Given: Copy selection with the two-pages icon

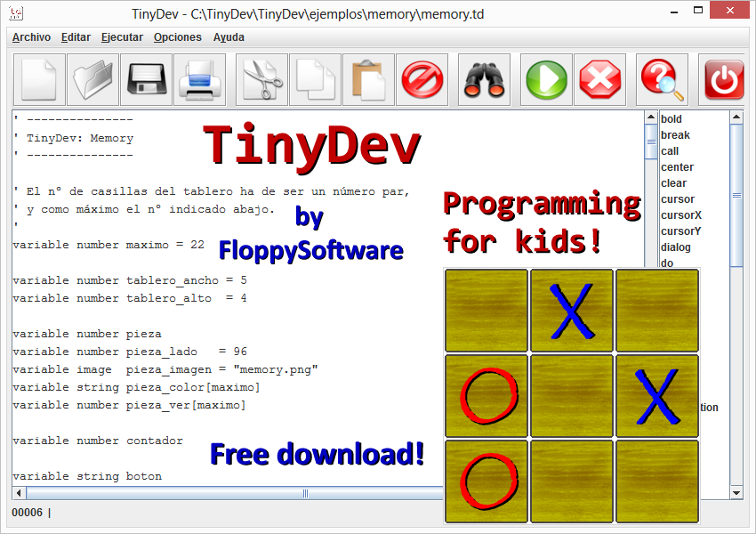Looking at the screenshot, I should pyautogui.click(x=316, y=79).
